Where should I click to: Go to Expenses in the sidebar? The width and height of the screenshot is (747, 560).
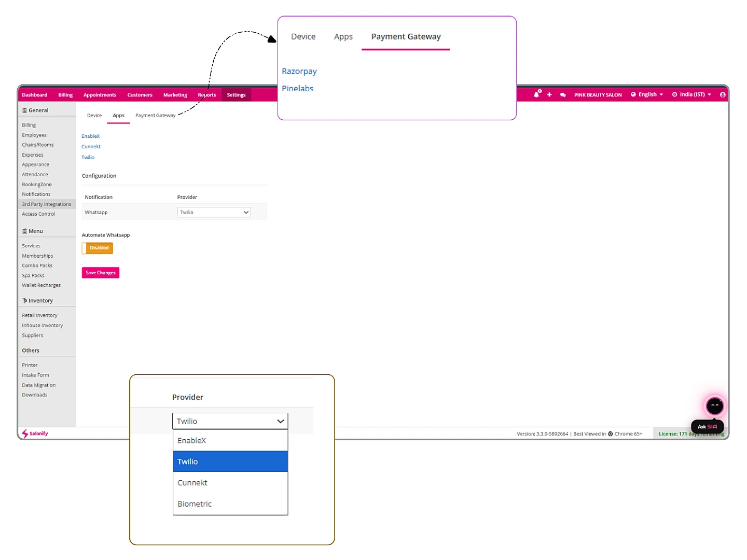click(x=33, y=155)
